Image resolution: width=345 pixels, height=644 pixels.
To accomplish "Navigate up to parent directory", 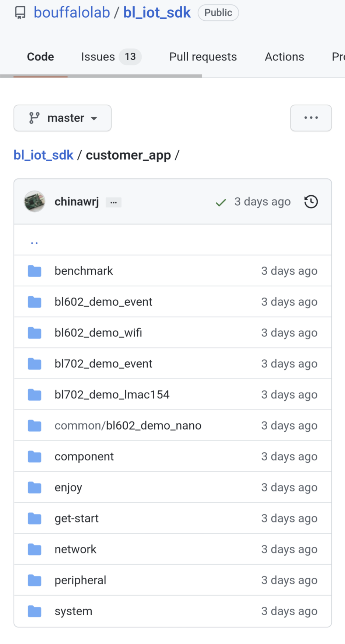I will tap(35, 242).
